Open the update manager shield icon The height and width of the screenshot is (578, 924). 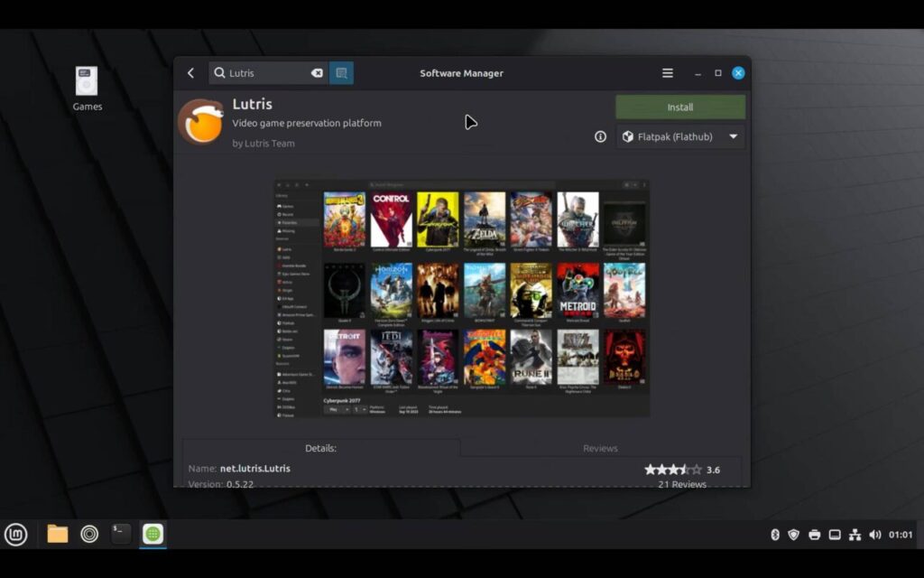(x=794, y=535)
